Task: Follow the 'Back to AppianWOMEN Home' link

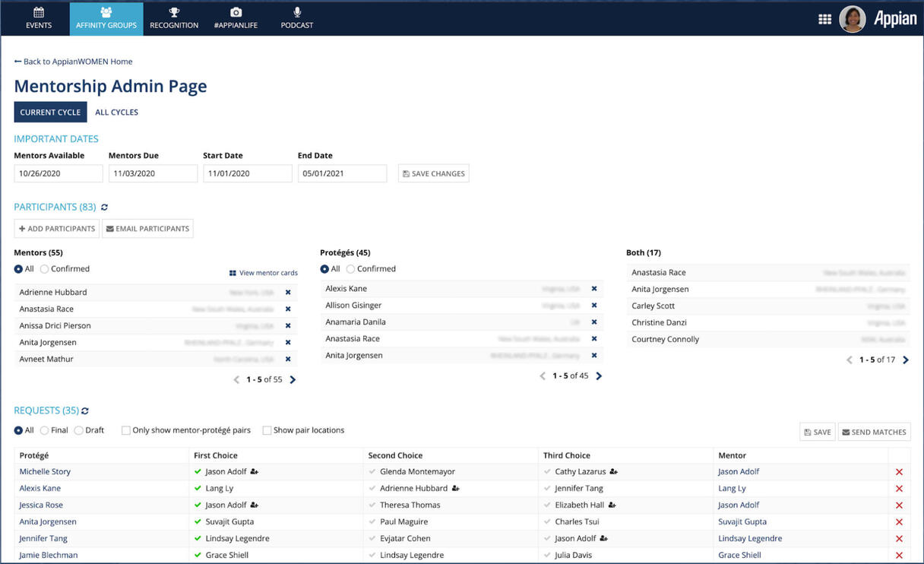Action: tap(73, 61)
